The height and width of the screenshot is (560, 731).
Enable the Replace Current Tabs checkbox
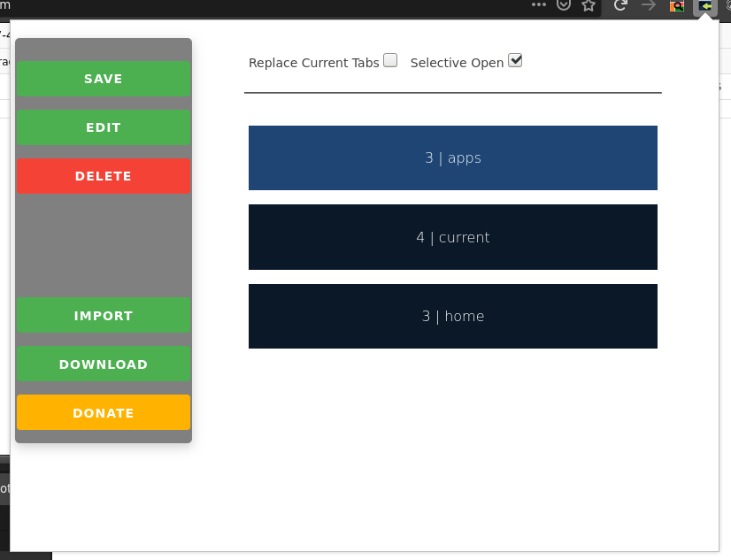coord(390,60)
